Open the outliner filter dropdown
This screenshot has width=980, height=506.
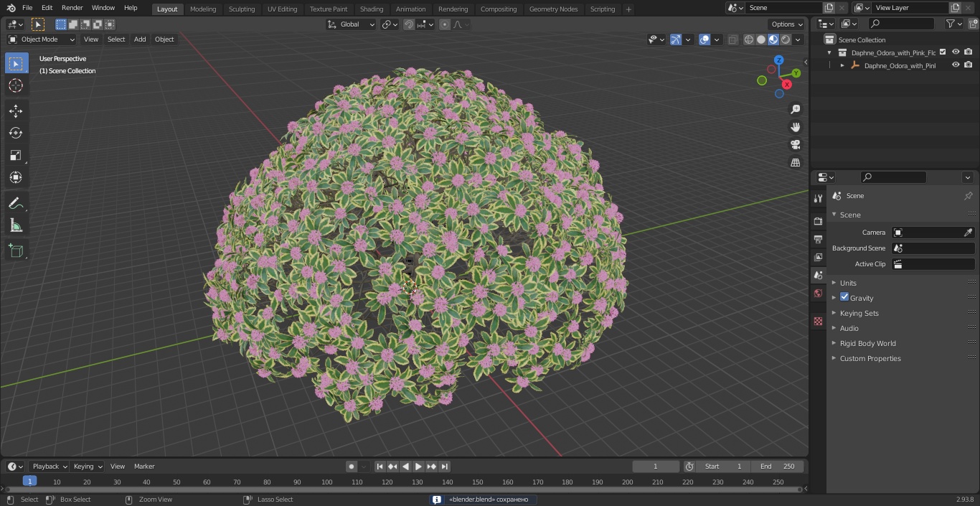953,24
